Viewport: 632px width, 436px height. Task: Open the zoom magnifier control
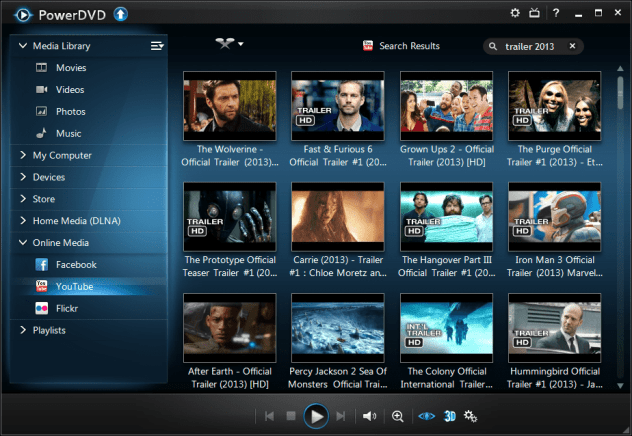pos(397,416)
